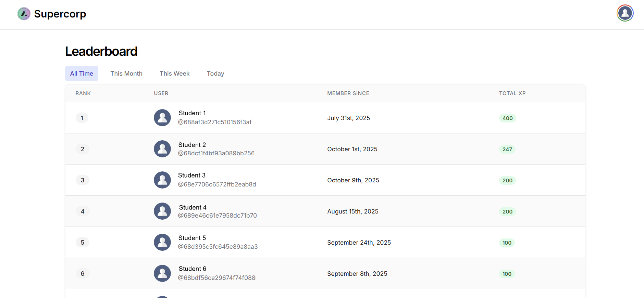644x298 pixels.
Task: Click Student 1's avatar icon
Action: coord(162,118)
